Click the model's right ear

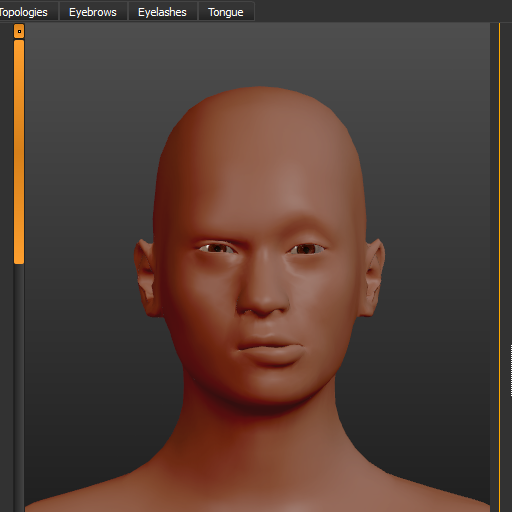pos(146,278)
